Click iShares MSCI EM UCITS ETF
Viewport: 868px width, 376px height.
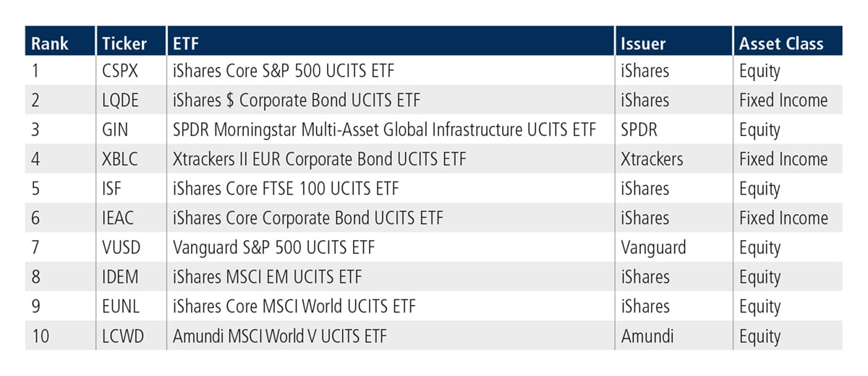[267, 277]
